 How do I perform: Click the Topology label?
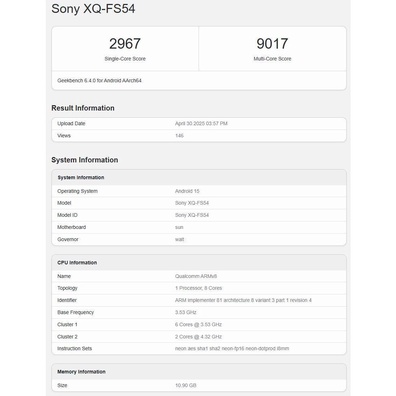coord(67,288)
